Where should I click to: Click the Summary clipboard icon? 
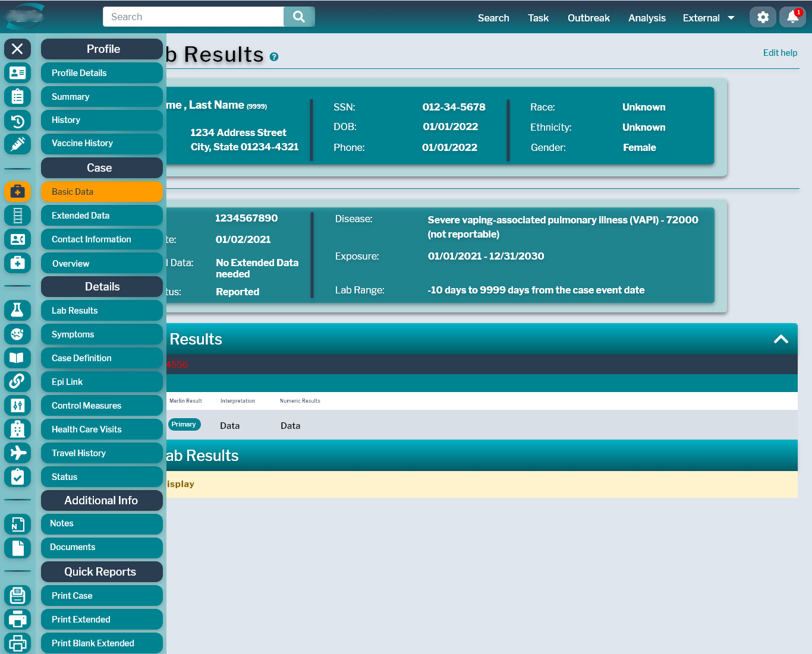(x=17, y=96)
